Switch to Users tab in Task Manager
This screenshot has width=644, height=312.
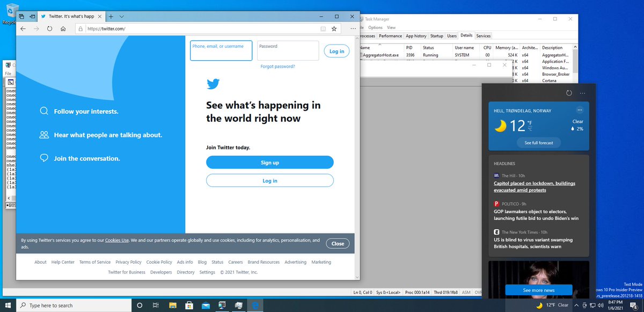coord(452,35)
